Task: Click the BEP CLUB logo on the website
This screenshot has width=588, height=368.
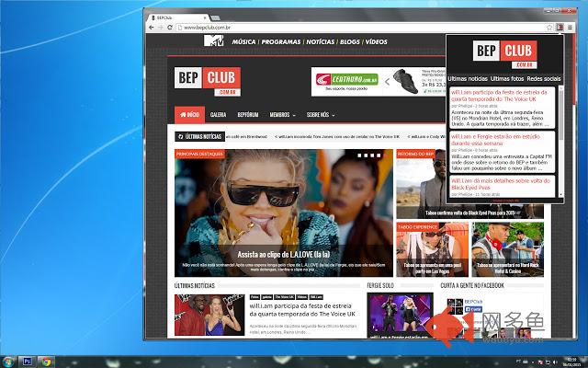Action: pos(208,81)
